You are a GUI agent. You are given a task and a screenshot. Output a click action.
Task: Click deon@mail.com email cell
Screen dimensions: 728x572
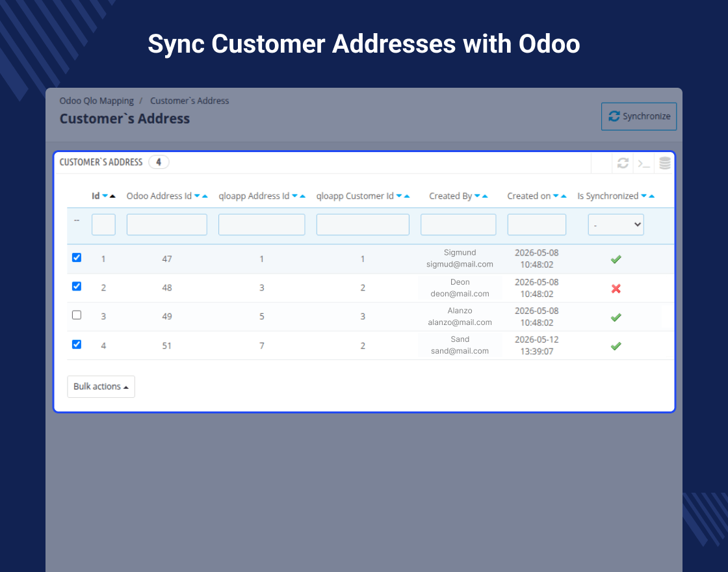(460, 294)
